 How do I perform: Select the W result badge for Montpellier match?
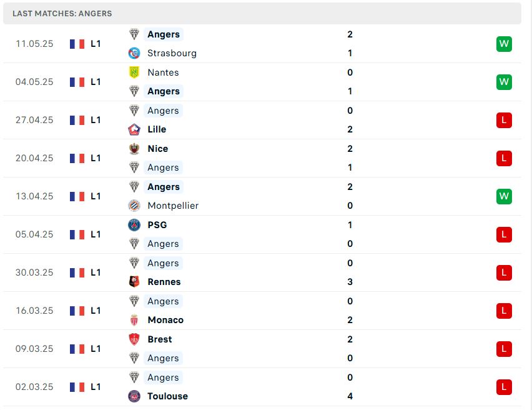coord(504,196)
